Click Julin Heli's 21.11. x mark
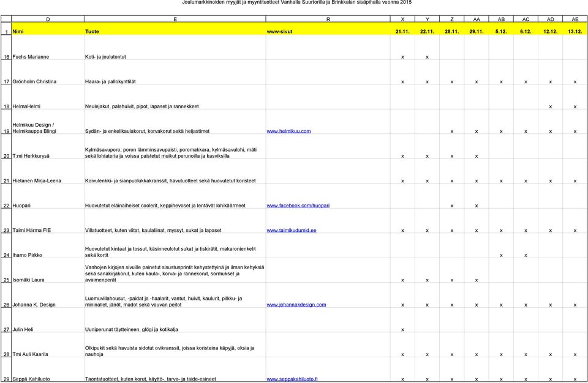The image size is (588, 383). [402, 330]
